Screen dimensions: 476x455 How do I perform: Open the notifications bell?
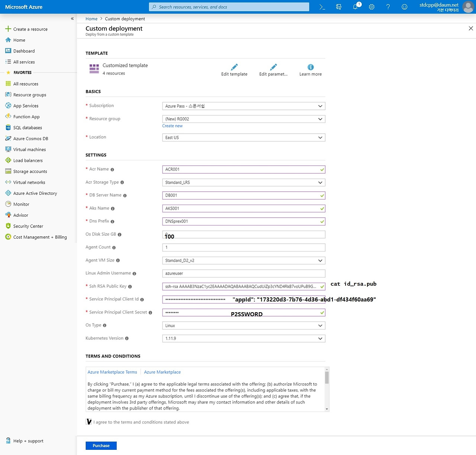point(356,7)
